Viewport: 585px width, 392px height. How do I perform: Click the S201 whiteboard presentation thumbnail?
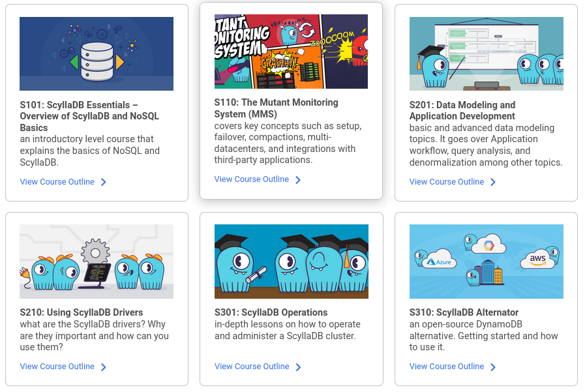(487, 53)
